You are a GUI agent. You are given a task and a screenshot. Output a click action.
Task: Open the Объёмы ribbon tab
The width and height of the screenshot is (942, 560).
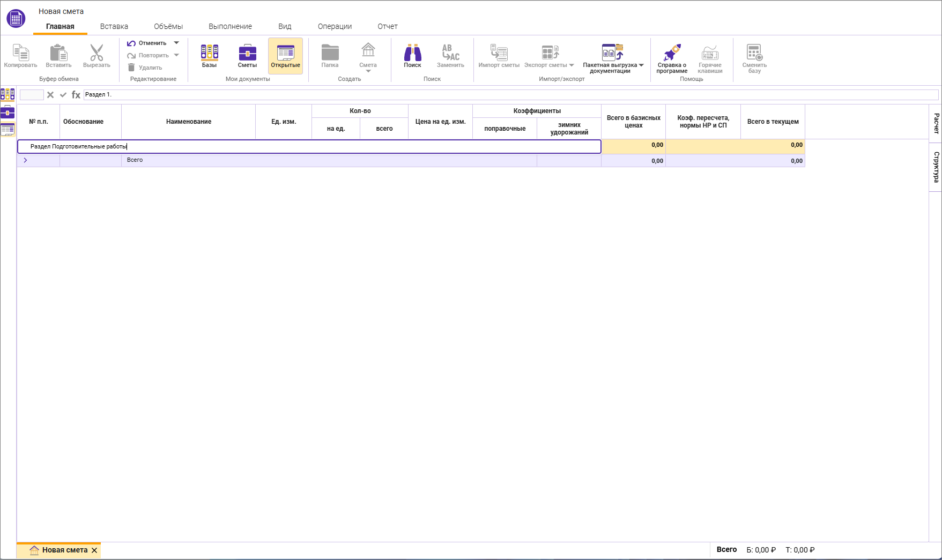pos(168,26)
